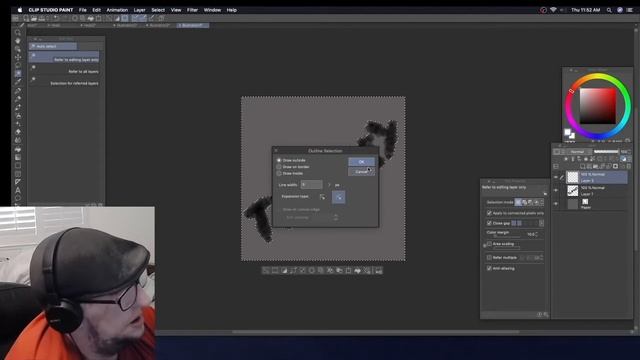Click Deselect in the selection launcher
This screenshot has width=640, height=360.
pos(266,270)
